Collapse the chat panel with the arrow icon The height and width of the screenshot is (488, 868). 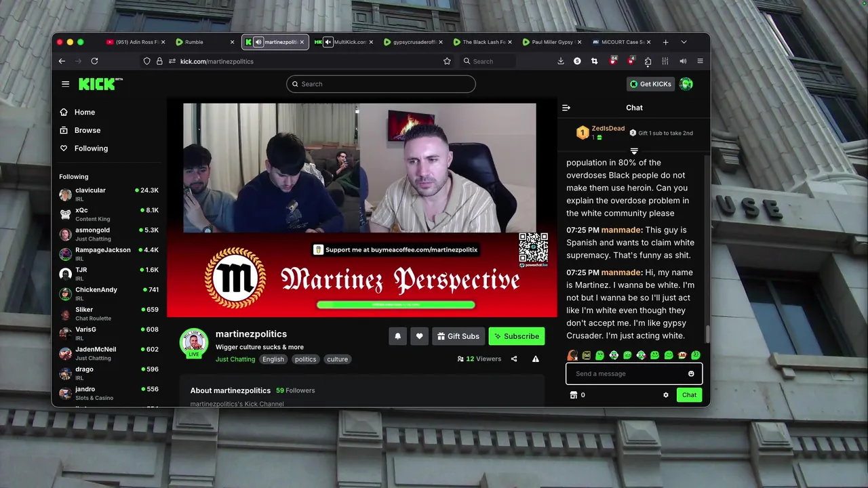(566, 108)
